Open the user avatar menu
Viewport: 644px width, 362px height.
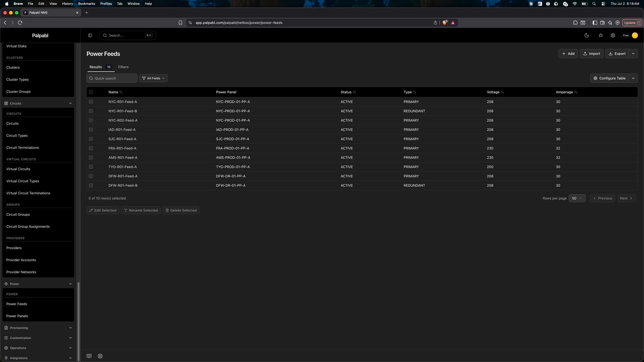coord(635,35)
